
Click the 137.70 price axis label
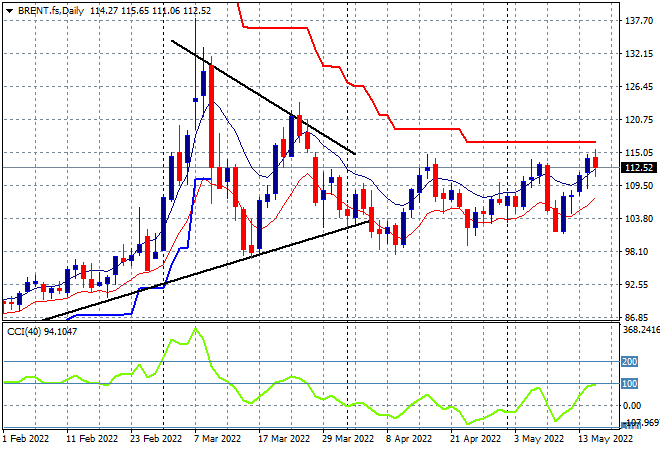click(x=639, y=21)
